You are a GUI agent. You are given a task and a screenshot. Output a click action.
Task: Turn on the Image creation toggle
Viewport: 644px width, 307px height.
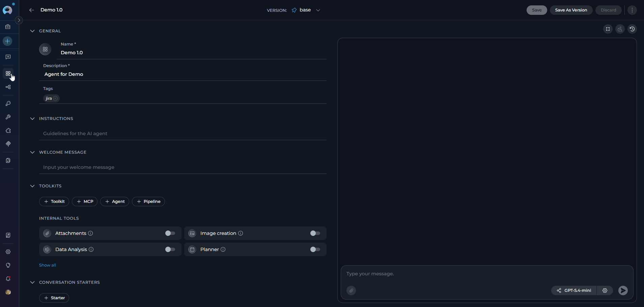coord(315,233)
